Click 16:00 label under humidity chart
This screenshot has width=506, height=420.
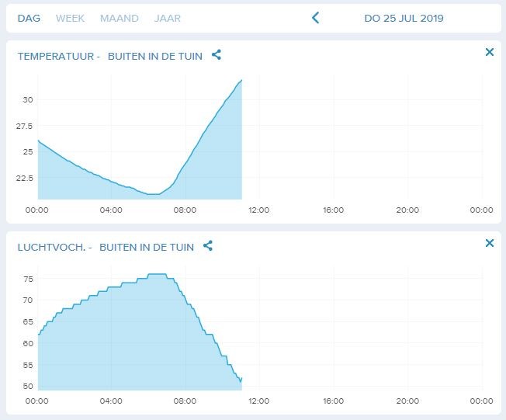(334, 401)
